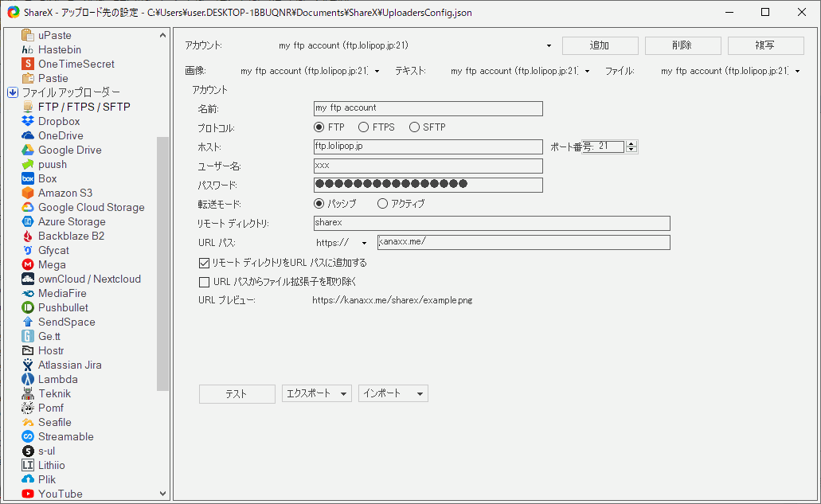Image resolution: width=821 pixels, height=504 pixels.
Task: Choose アクティブ transfer mode
Action: [382, 204]
